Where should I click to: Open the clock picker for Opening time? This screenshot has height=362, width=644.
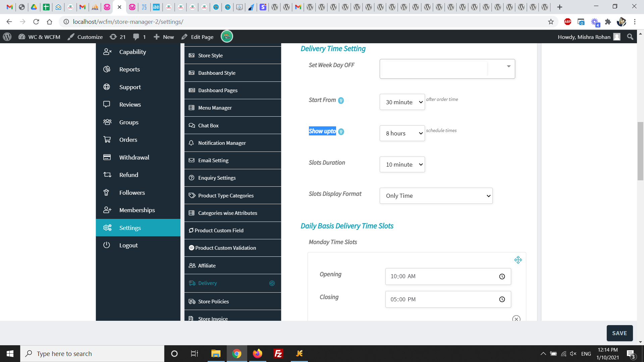502,277
